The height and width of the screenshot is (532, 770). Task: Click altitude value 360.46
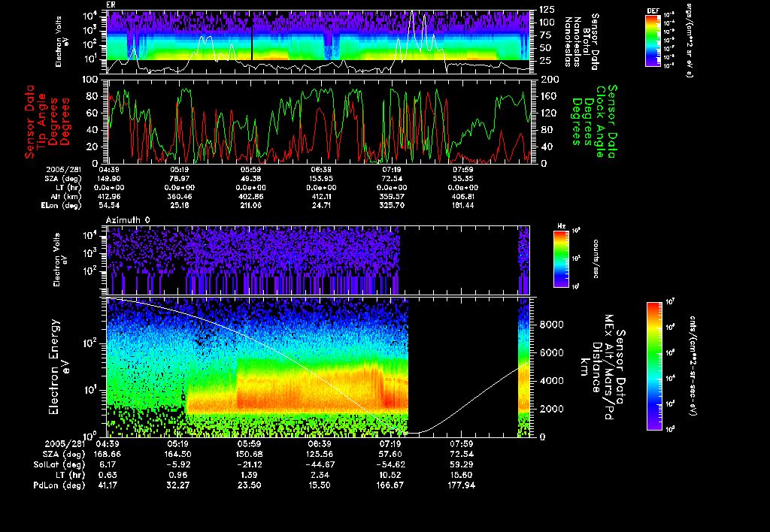179,197
